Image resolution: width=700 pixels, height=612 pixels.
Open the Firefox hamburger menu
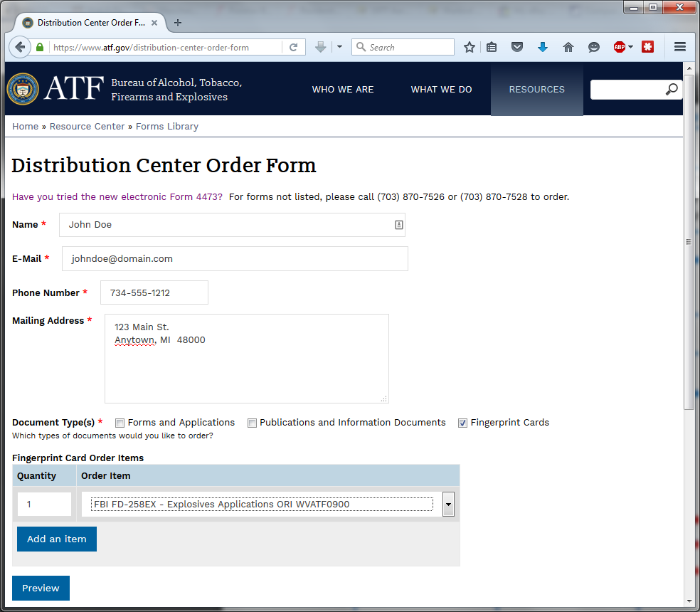coord(679,48)
